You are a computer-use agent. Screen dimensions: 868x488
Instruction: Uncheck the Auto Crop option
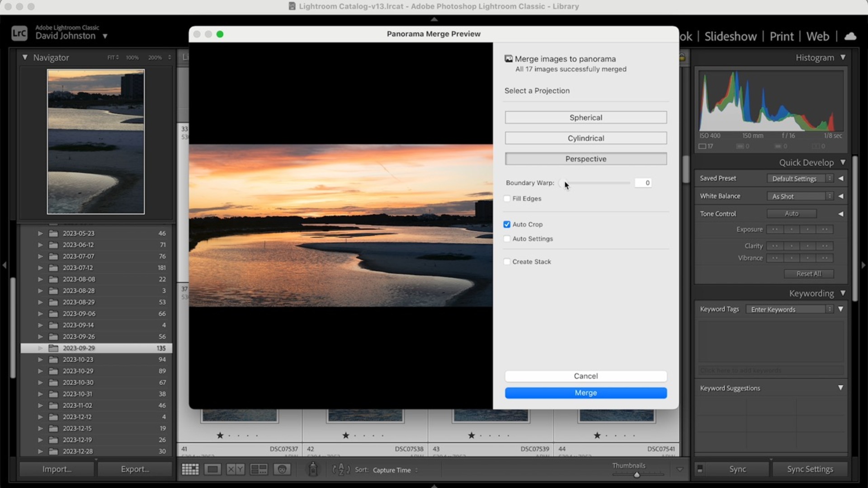pyautogui.click(x=507, y=224)
